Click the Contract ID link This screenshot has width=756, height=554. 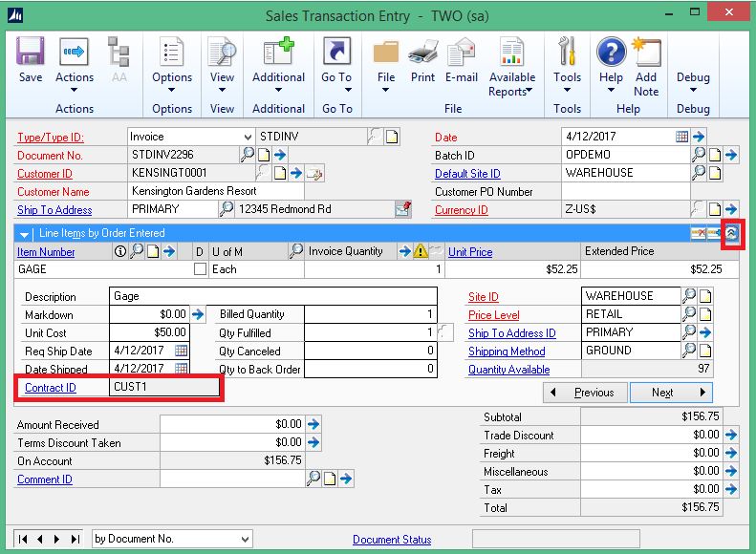[50, 388]
